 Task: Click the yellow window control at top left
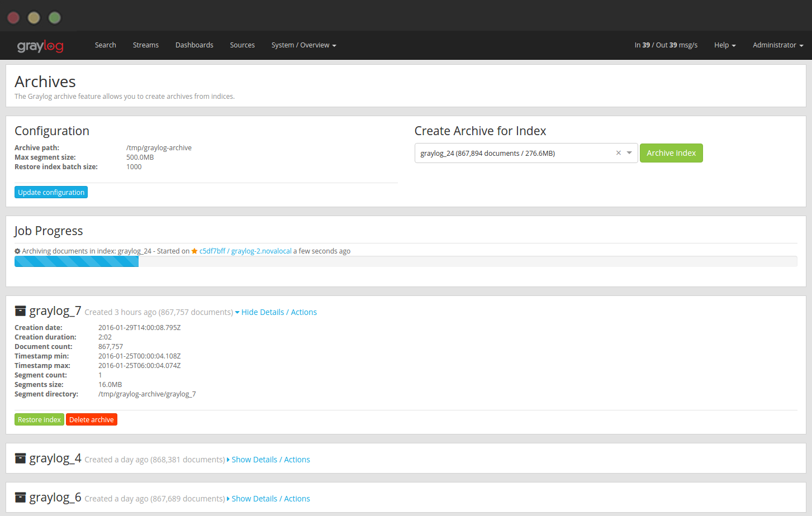[34, 18]
